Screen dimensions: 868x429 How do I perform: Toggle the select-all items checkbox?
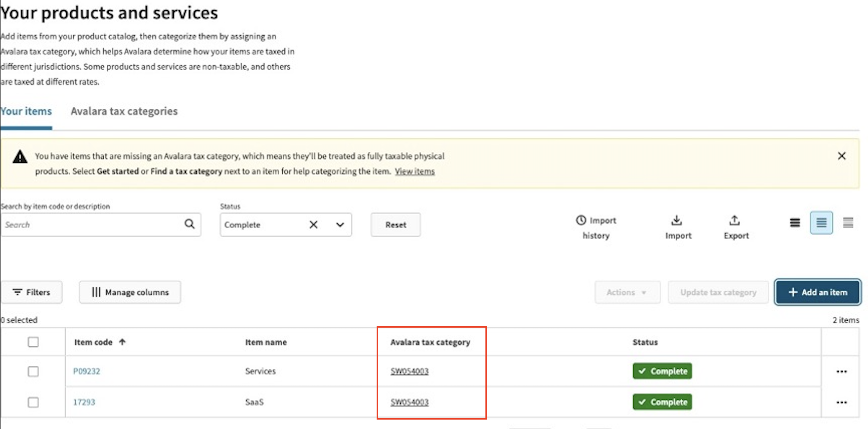33,342
